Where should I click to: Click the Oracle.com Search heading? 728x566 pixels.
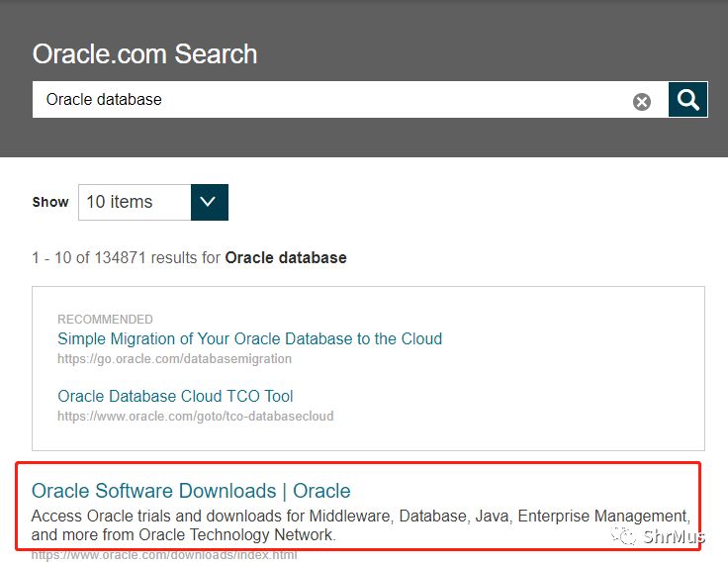(144, 53)
